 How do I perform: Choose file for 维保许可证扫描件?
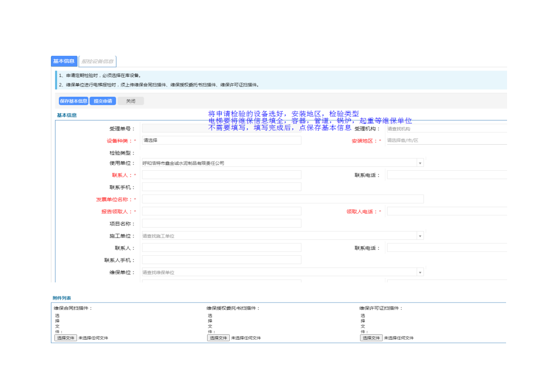pyautogui.click(x=371, y=338)
